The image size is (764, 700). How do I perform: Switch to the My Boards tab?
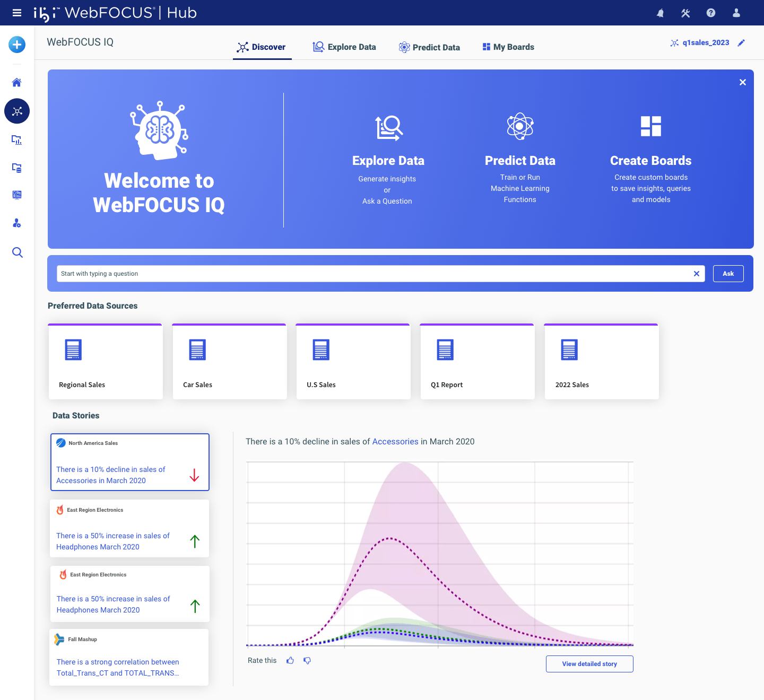coord(508,47)
